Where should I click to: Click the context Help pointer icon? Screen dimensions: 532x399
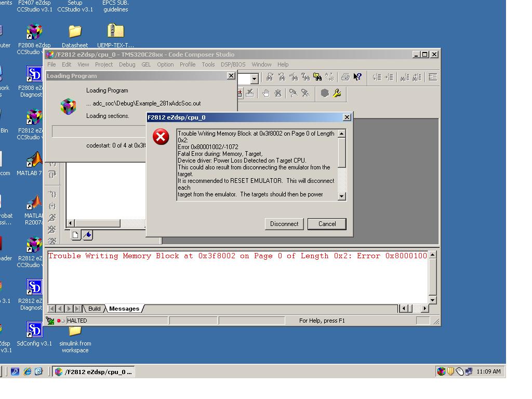tap(357, 77)
